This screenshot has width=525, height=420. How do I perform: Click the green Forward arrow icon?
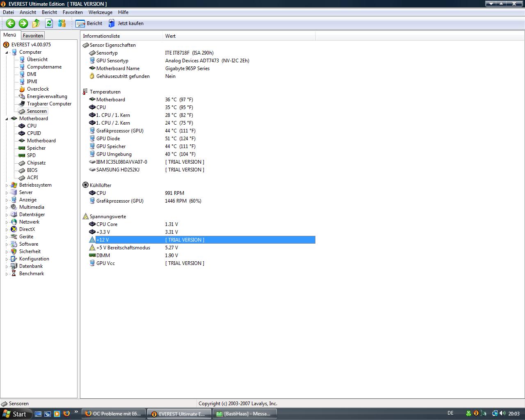click(23, 23)
